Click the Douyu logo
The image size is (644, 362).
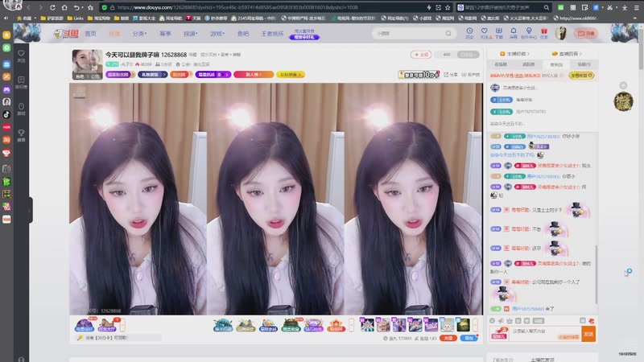tap(66, 34)
